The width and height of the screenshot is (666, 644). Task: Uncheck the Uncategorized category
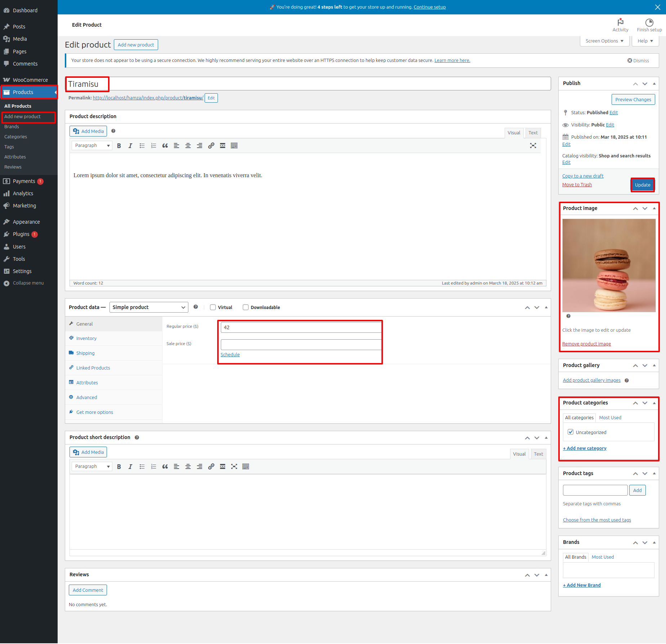pyautogui.click(x=571, y=432)
